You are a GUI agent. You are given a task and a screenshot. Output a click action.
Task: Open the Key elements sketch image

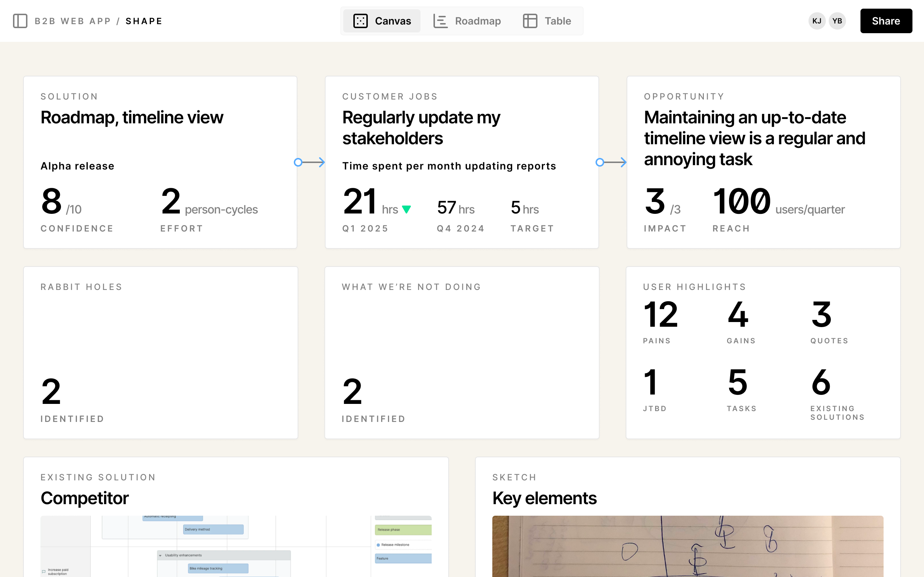pyautogui.click(x=687, y=546)
